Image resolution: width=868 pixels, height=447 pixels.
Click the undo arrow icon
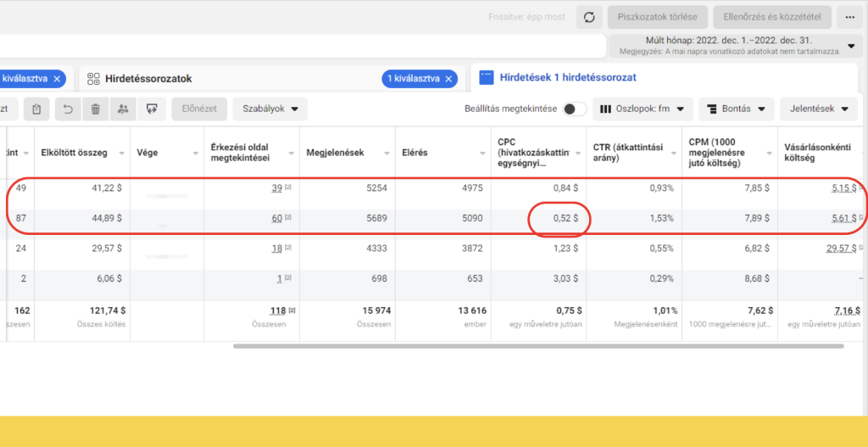click(68, 109)
